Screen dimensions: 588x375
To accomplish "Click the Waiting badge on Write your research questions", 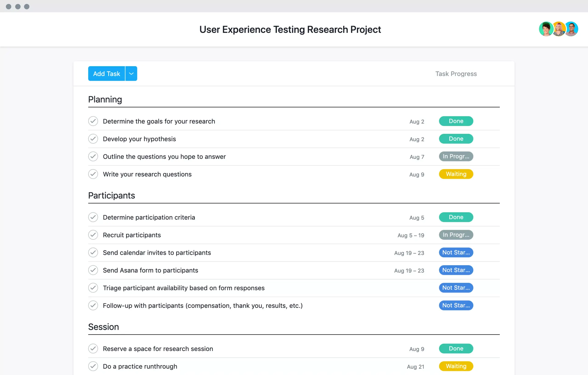I will click(455, 173).
